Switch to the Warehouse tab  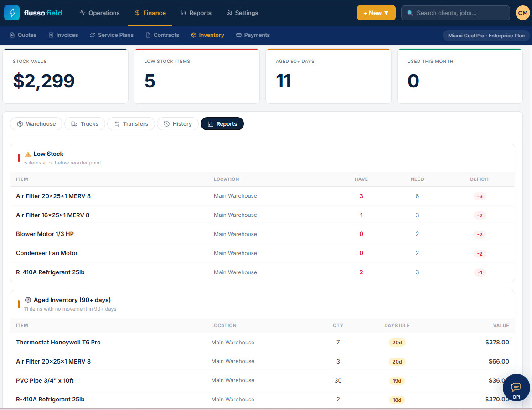click(36, 124)
